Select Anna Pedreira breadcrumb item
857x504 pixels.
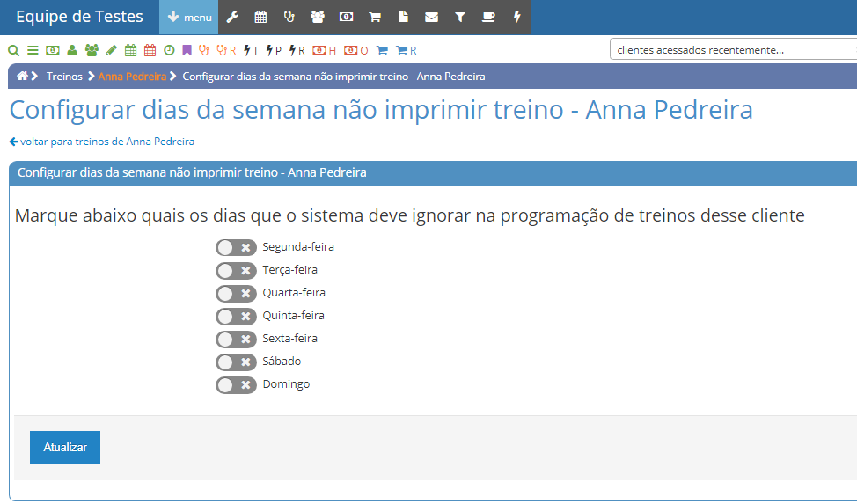coord(132,76)
